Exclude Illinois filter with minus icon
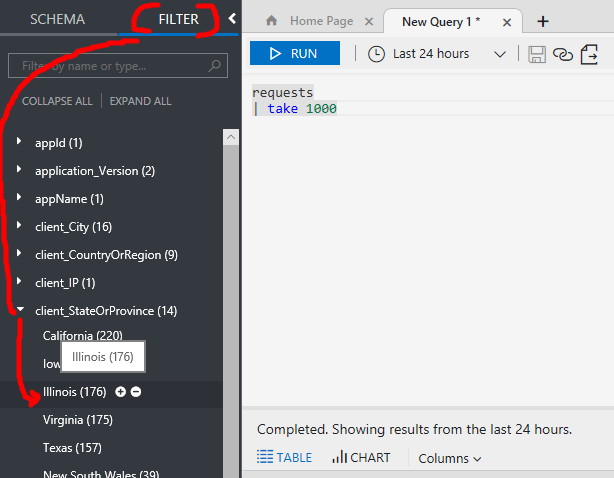Screen dimensions: 614x478 coord(136,392)
